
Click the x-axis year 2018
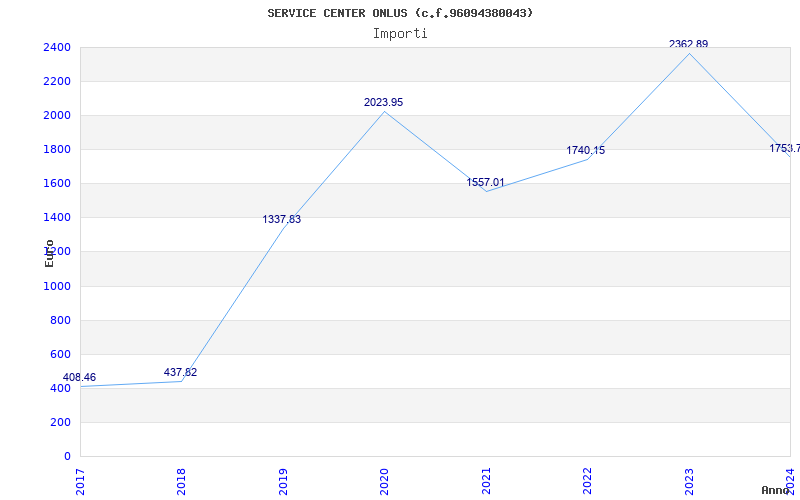[182, 482]
